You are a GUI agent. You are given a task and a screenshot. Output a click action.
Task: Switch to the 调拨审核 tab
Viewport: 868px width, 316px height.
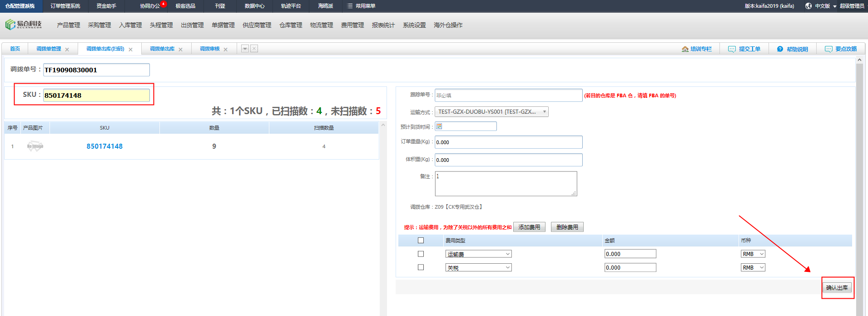coord(210,49)
